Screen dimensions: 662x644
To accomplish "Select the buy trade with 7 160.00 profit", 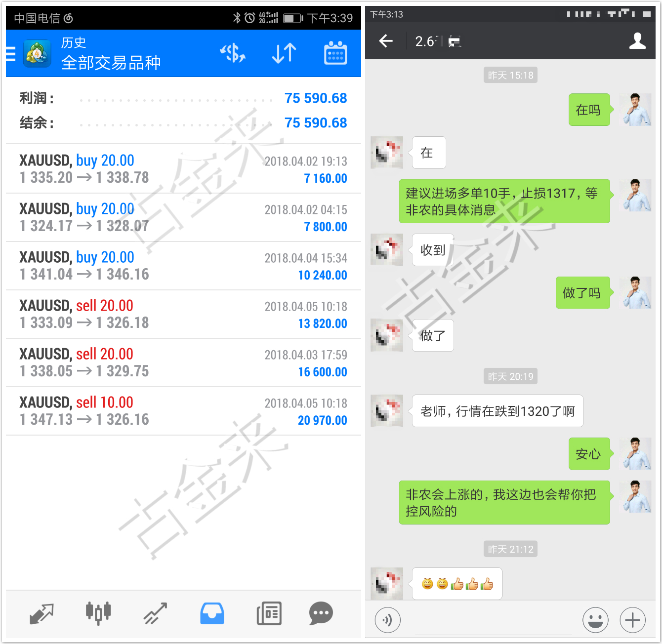I will (183, 169).
